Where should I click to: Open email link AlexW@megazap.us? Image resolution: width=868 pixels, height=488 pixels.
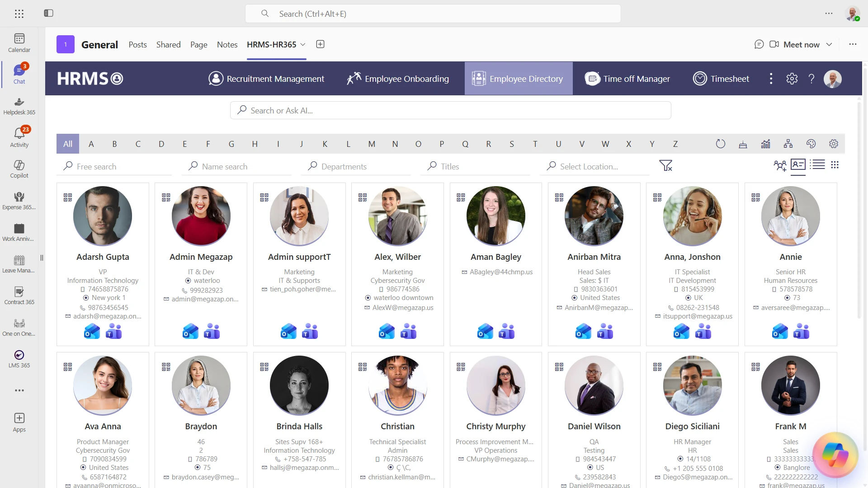point(402,307)
